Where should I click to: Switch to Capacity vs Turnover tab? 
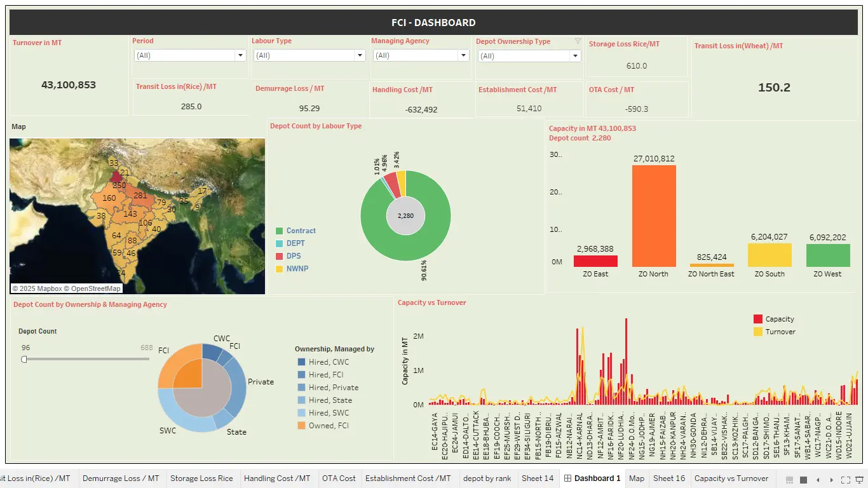click(731, 478)
